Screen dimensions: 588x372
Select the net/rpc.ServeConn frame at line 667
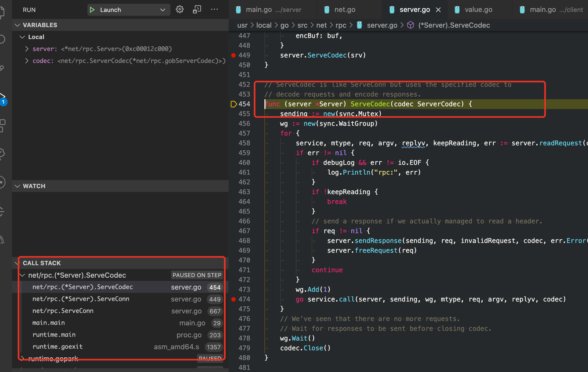(63, 311)
